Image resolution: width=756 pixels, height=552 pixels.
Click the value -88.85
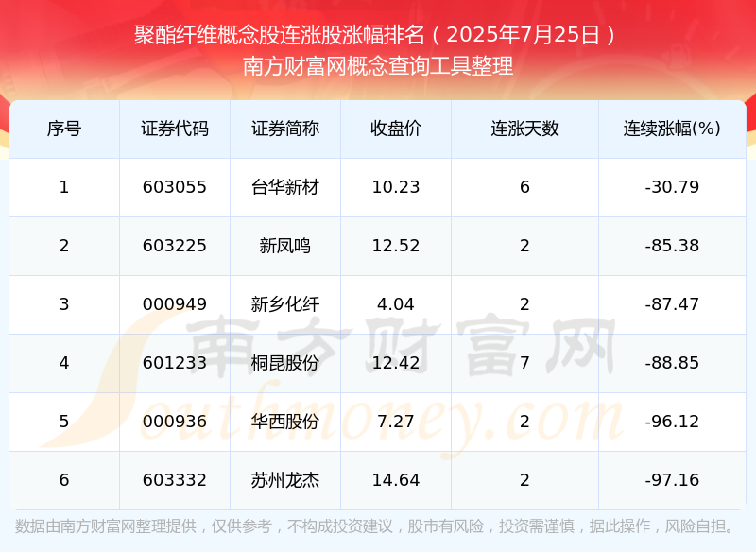coord(672,363)
